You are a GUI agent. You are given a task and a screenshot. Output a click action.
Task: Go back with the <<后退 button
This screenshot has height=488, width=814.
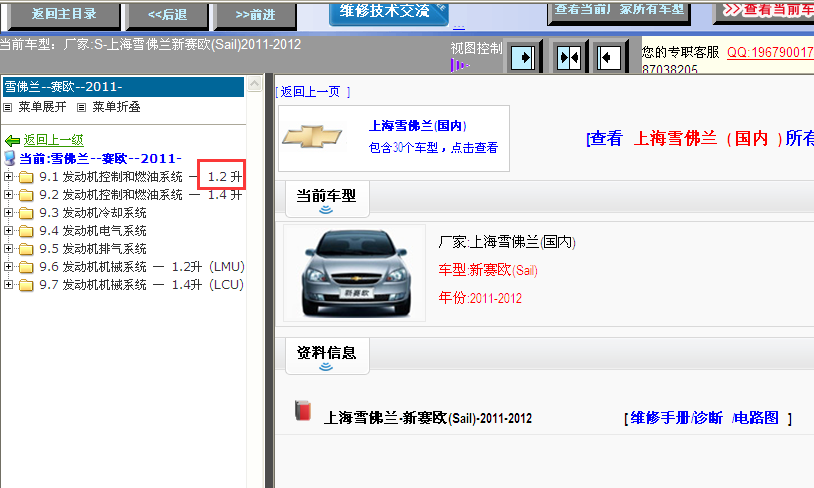click(x=167, y=15)
